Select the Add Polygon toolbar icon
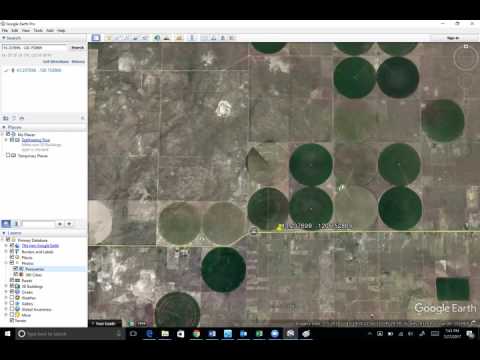 [117, 38]
